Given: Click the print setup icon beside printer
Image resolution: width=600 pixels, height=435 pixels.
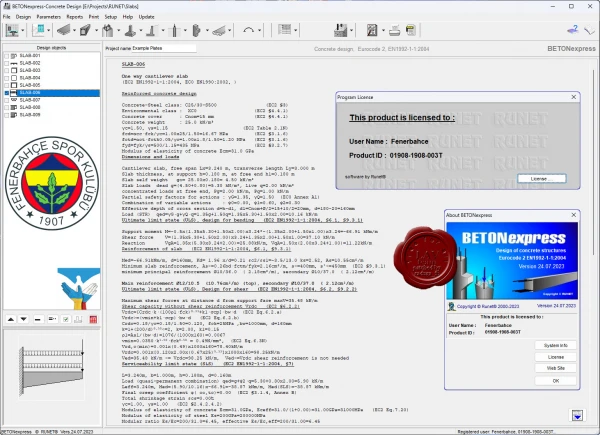Looking at the screenshot, I should click(x=411, y=30).
